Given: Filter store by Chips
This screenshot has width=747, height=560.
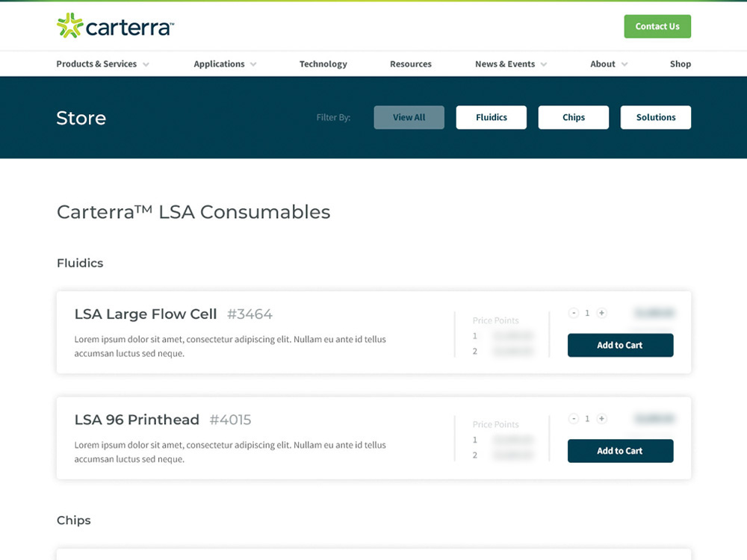Looking at the screenshot, I should click(x=573, y=117).
